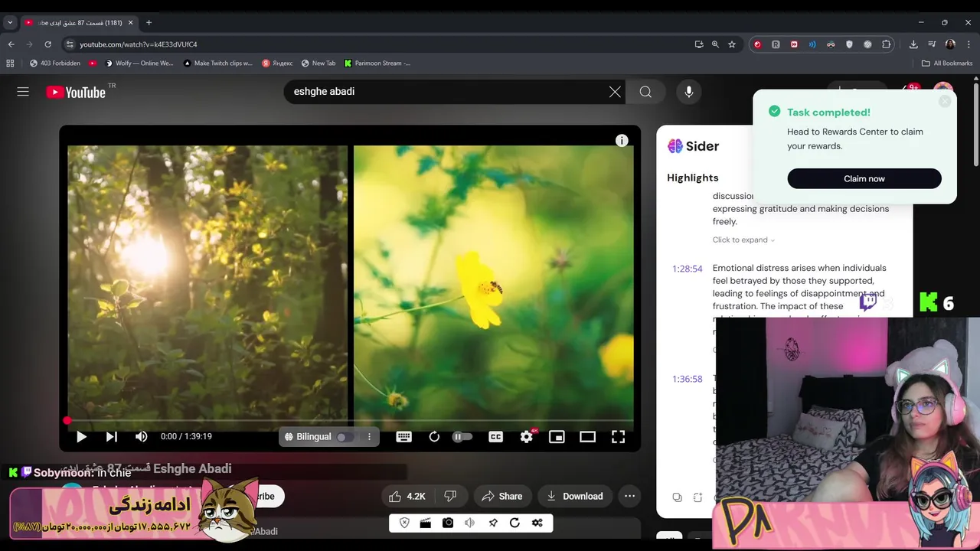
Task: Close the YouTube tab
Action: click(x=130, y=23)
